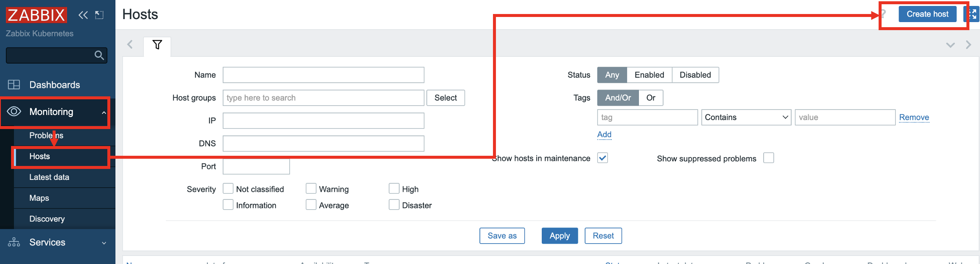980x264 pixels.
Task: Go to Dashboards in the sidebar
Action: coord(54,85)
